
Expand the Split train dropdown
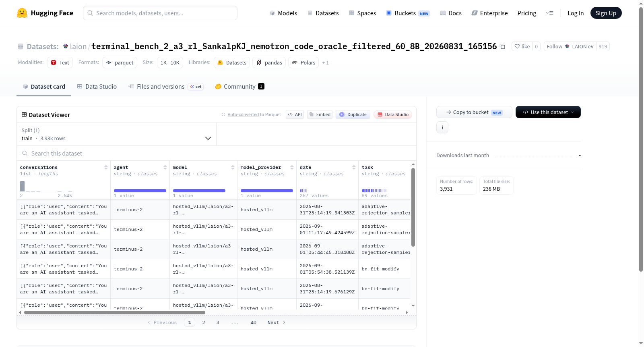click(x=116, y=134)
